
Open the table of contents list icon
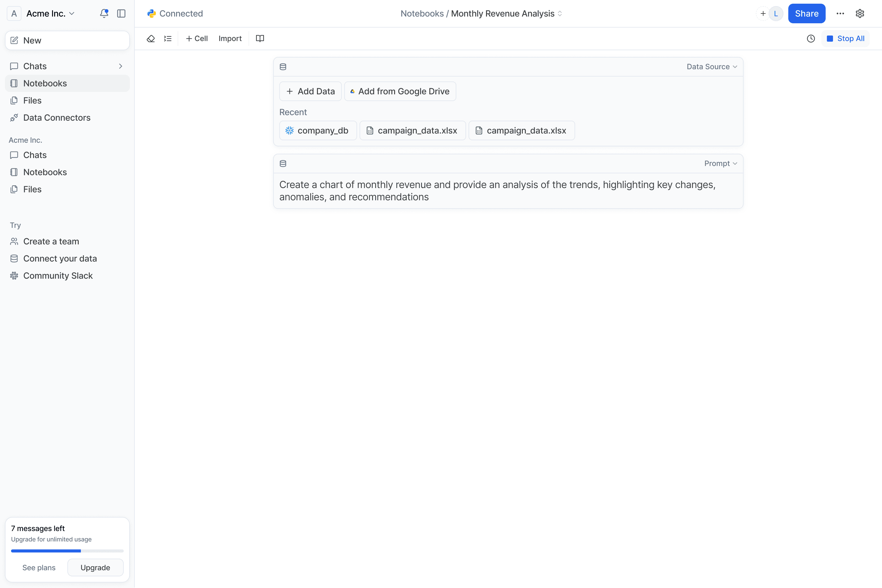point(168,39)
